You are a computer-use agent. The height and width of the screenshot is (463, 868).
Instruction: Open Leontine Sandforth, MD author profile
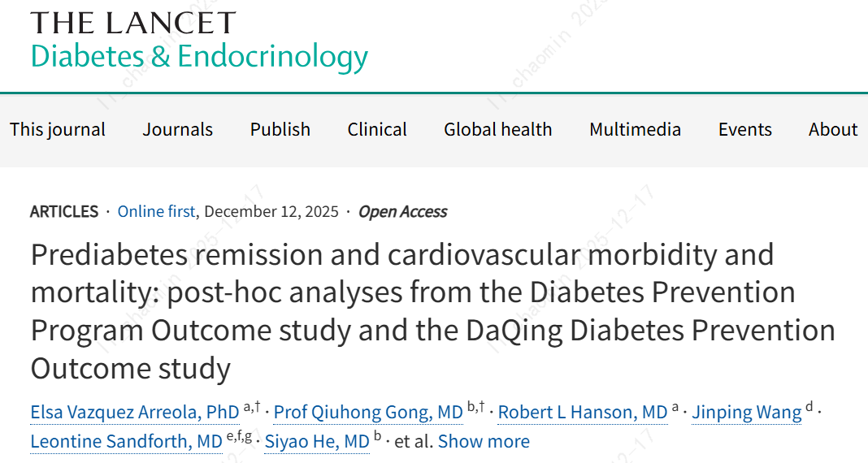126,442
